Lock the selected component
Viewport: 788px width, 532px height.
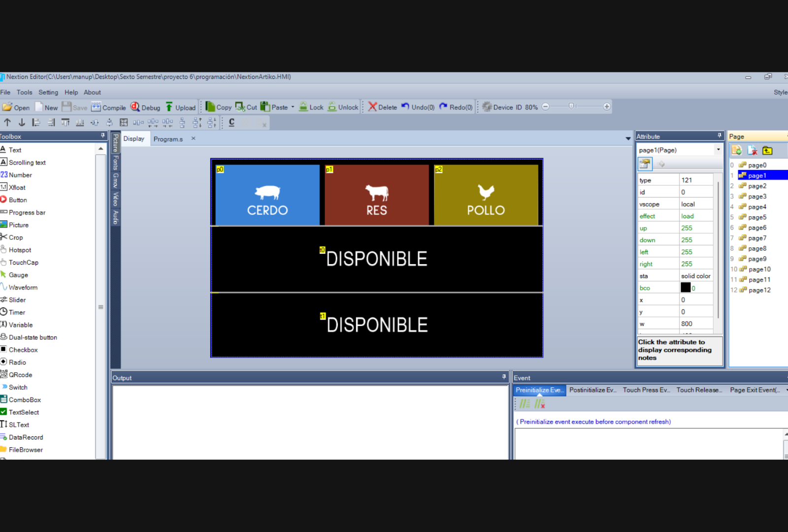point(311,107)
